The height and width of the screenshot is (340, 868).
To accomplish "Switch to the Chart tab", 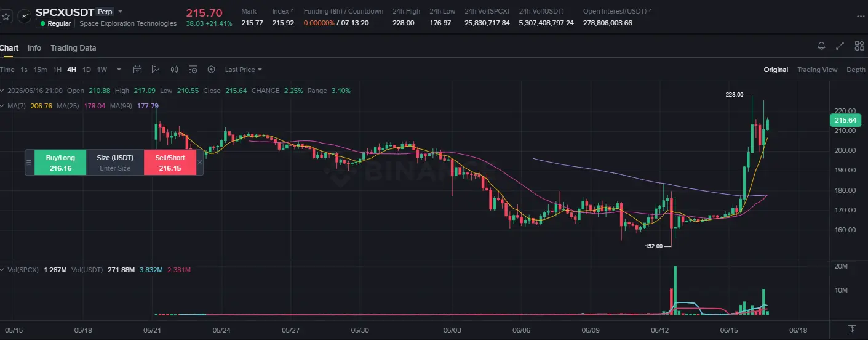I will click(x=9, y=47).
